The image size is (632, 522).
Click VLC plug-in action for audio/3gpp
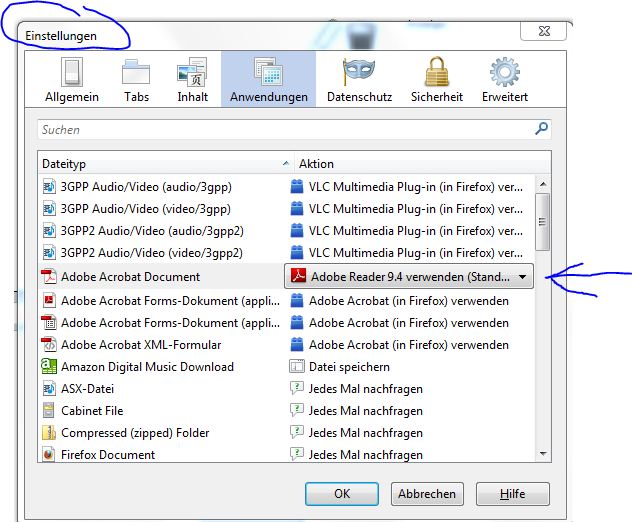click(x=416, y=187)
